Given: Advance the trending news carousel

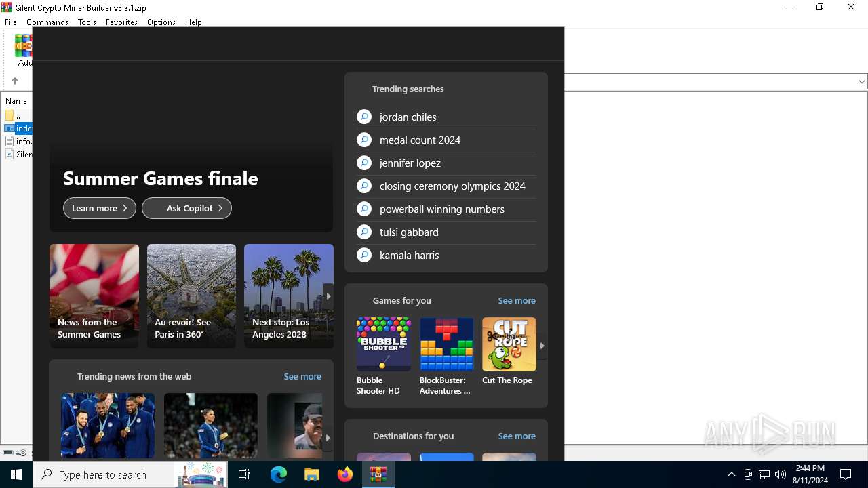Looking at the screenshot, I should coord(328,438).
